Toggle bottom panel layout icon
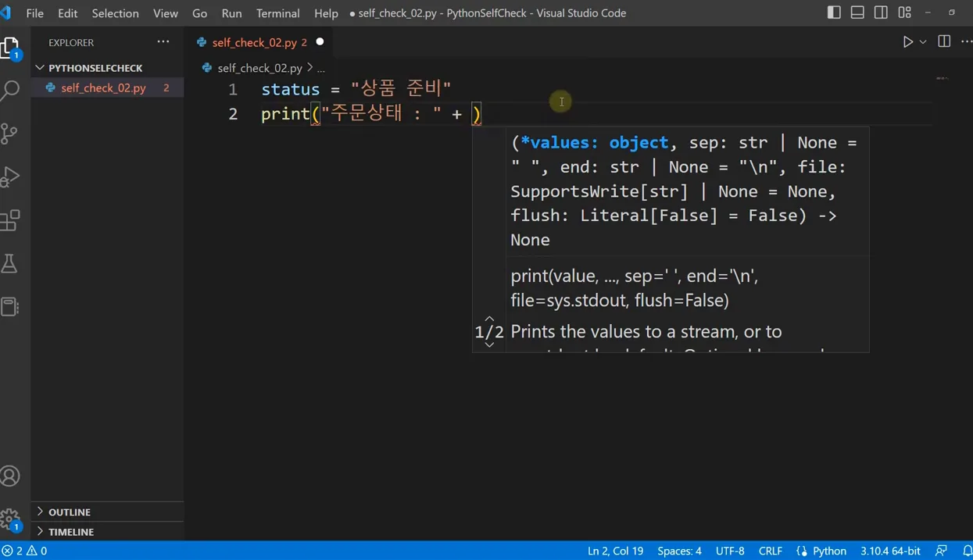Viewport: 973px width, 560px height. click(857, 12)
